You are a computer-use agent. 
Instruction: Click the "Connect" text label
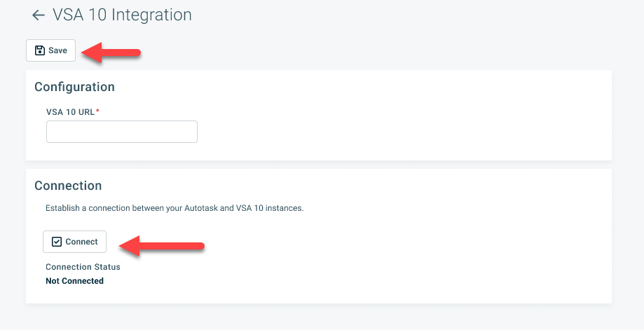(x=81, y=242)
